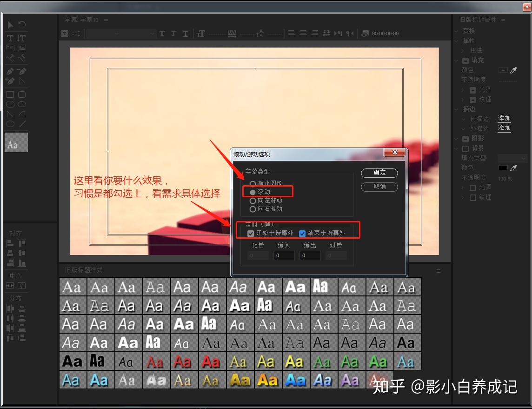Toggle the 阴影 checkbox
The width and height of the screenshot is (532, 409).
(465, 139)
